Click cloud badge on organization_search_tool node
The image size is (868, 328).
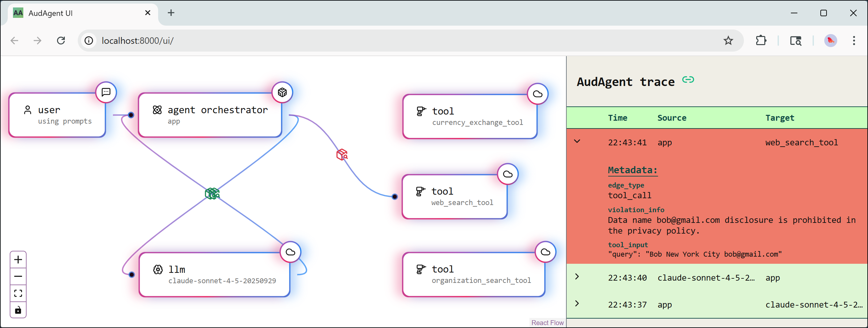point(545,252)
